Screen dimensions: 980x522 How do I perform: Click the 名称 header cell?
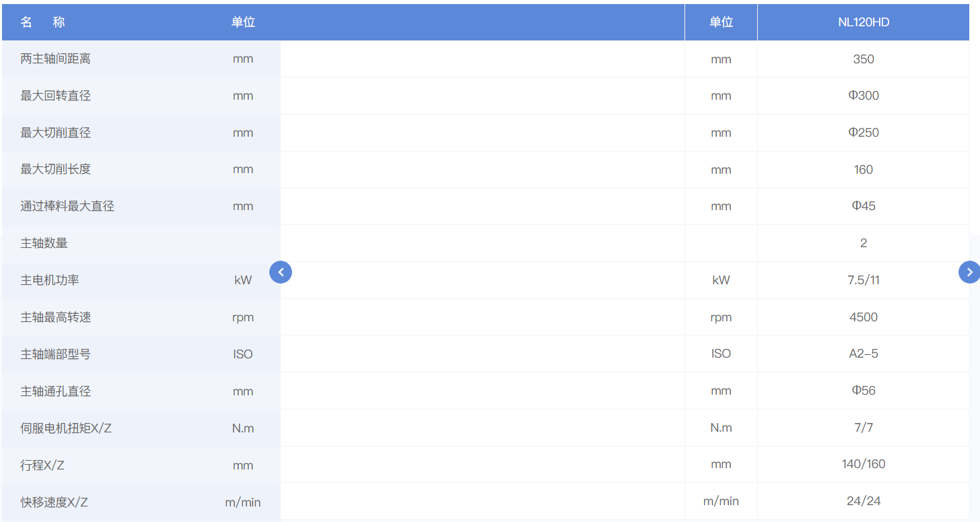click(42, 22)
